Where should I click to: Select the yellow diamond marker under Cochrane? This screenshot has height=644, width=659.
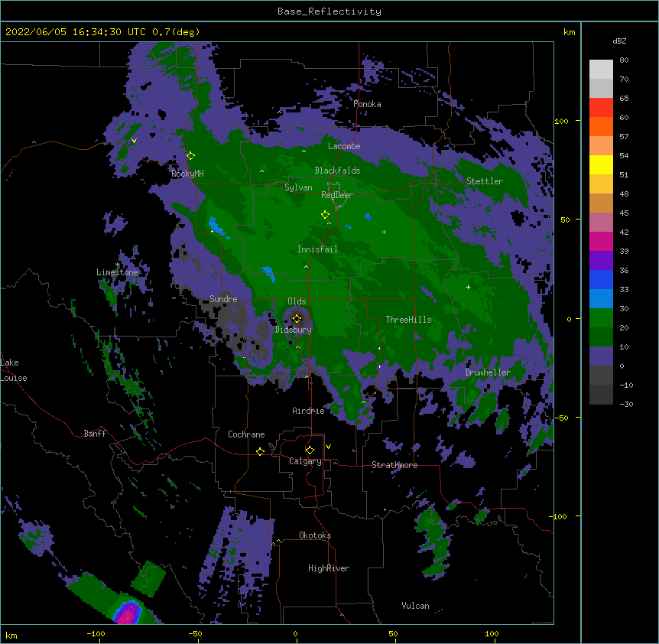(260, 451)
